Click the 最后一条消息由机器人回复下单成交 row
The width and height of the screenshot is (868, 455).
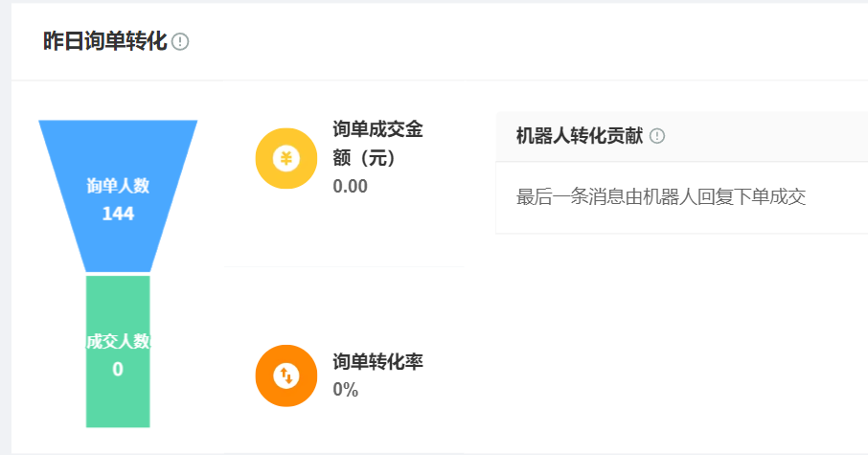click(682, 197)
